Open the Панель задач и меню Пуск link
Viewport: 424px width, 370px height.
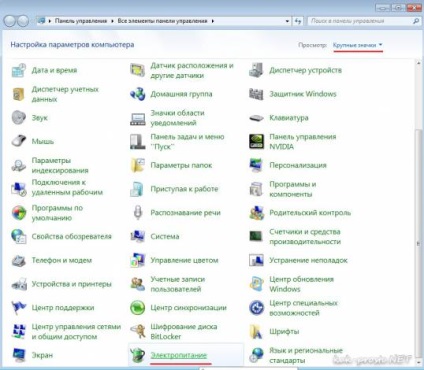click(x=187, y=141)
